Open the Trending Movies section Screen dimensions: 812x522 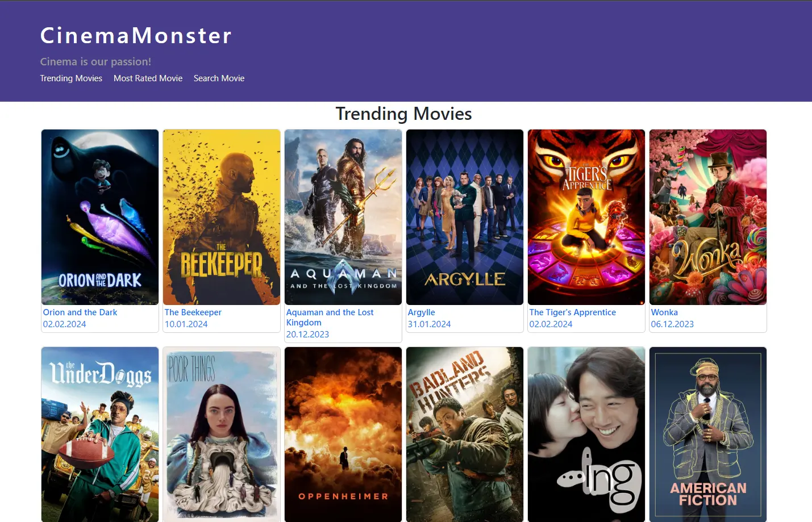(x=71, y=78)
